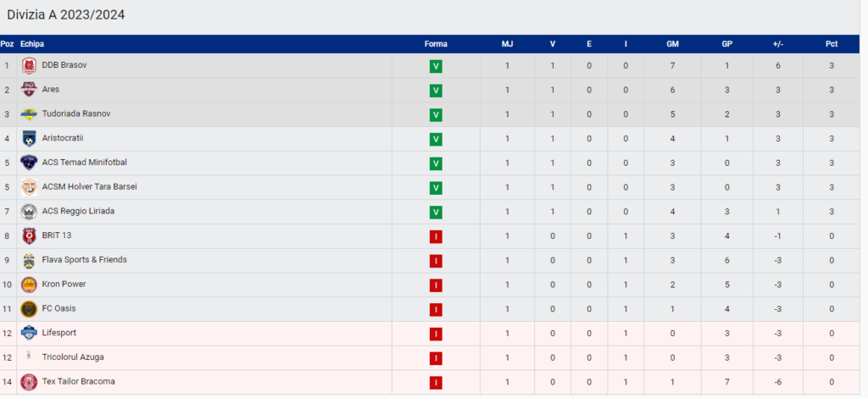The width and height of the screenshot is (868, 398).
Task: Click the FC Oasis team emblem
Action: pos(29,309)
